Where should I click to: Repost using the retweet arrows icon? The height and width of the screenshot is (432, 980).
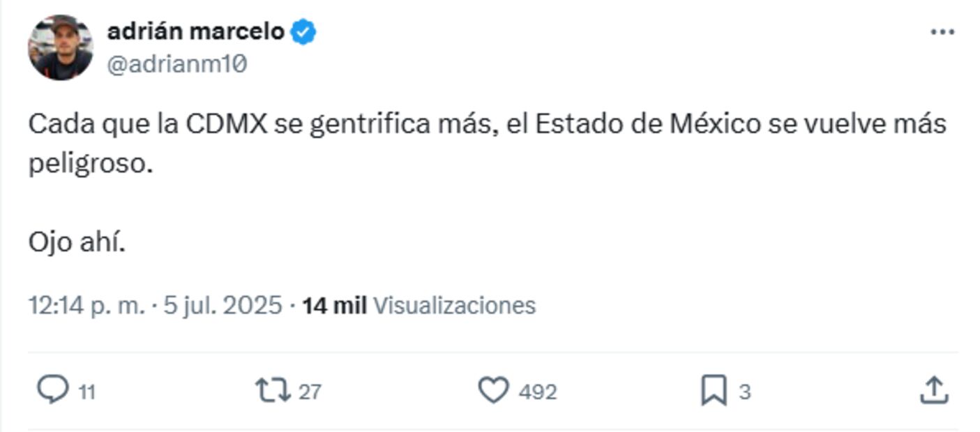[x=273, y=390]
